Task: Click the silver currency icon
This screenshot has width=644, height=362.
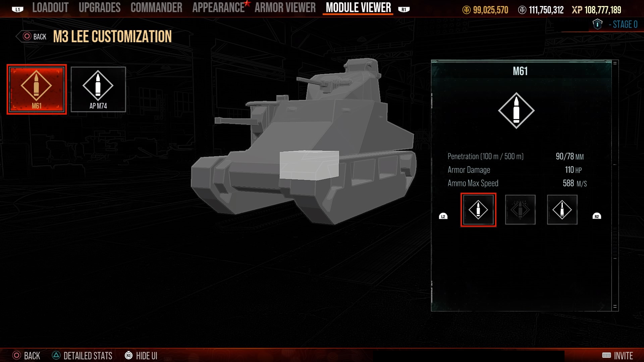Action: (x=522, y=10)
